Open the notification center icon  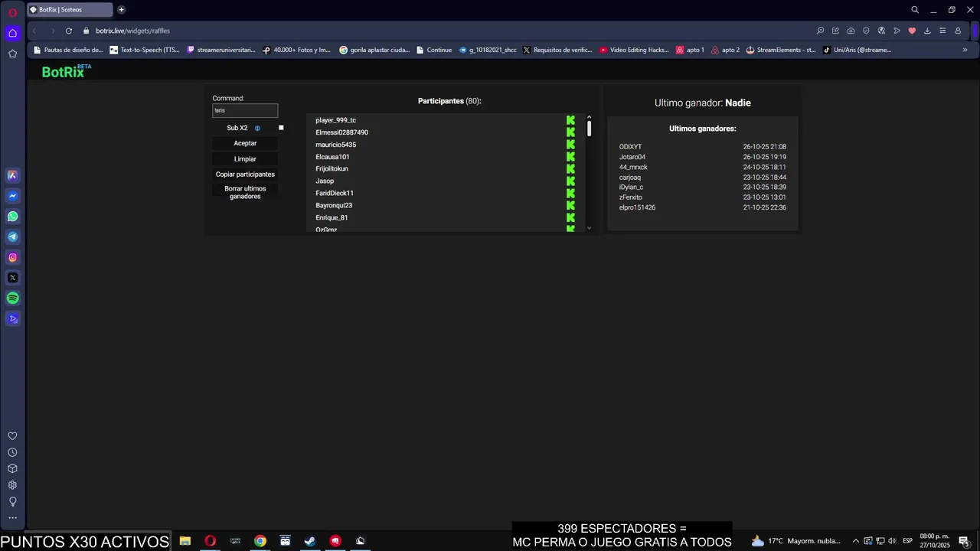965,541
